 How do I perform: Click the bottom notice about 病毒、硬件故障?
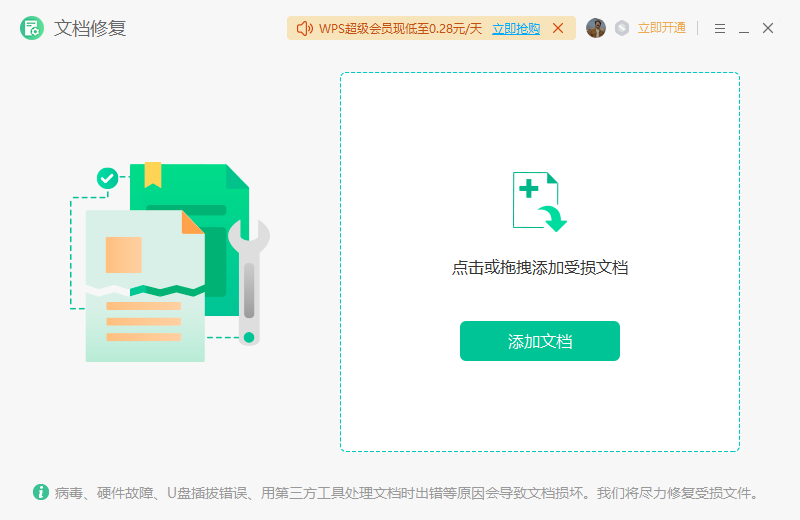pyautogui.click(x=407, y=493)
